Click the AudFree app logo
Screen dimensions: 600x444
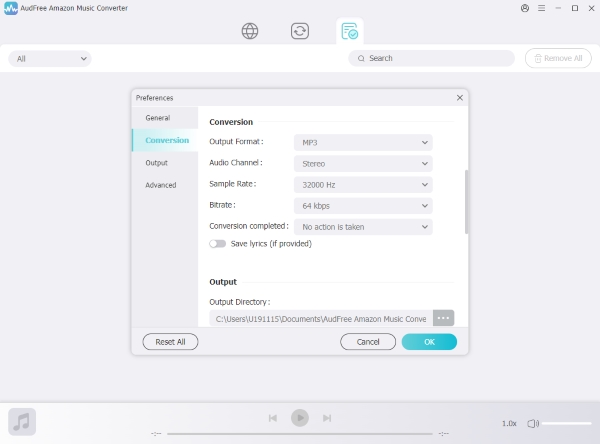point(11,8)
